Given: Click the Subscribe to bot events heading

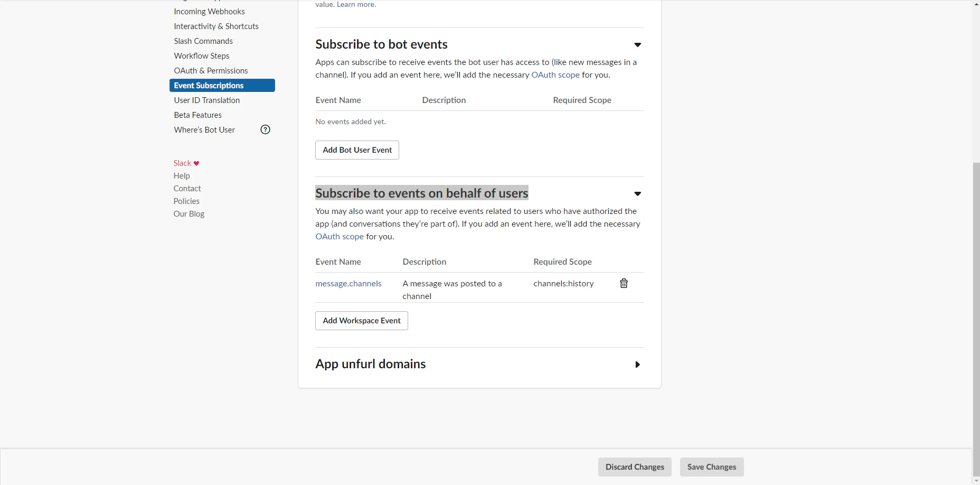Looking at the screenshot, I should (381, 44).
